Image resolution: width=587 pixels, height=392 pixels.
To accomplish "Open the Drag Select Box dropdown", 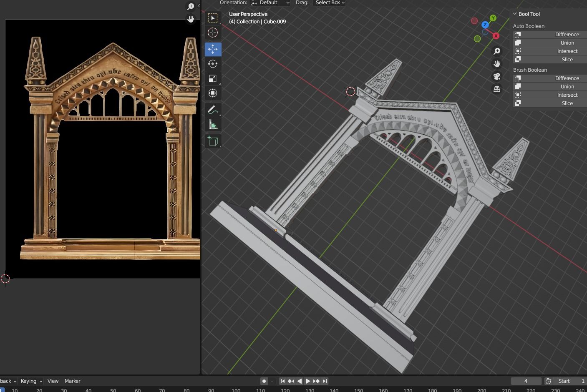I will [x=330, y=3].
